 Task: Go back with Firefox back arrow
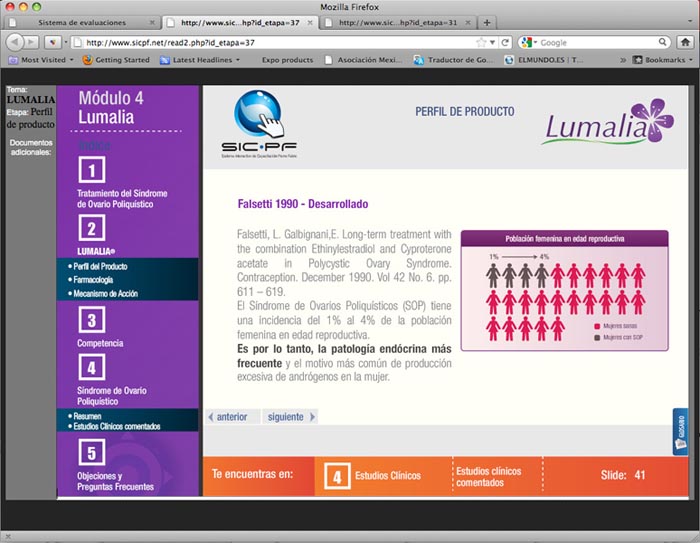click(x=14, y=42)
